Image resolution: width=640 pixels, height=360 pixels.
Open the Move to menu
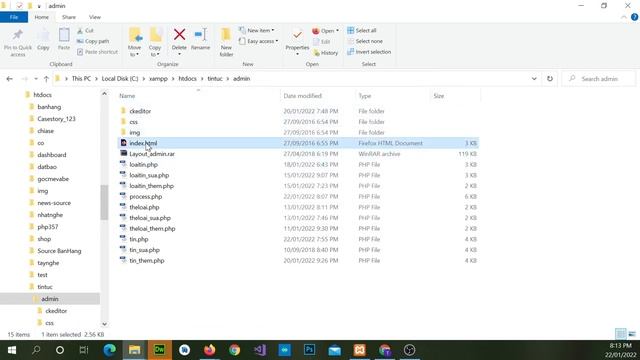(x=135, y=42)
